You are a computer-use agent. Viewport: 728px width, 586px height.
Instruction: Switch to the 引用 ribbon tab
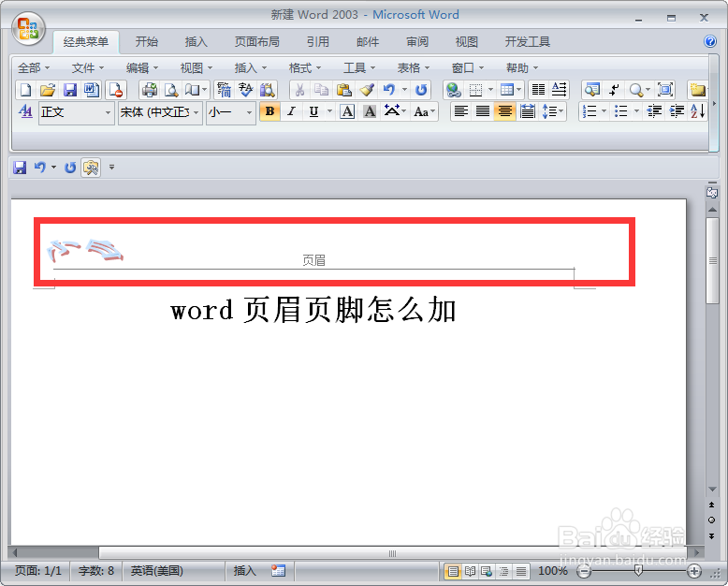click(317, 42)
